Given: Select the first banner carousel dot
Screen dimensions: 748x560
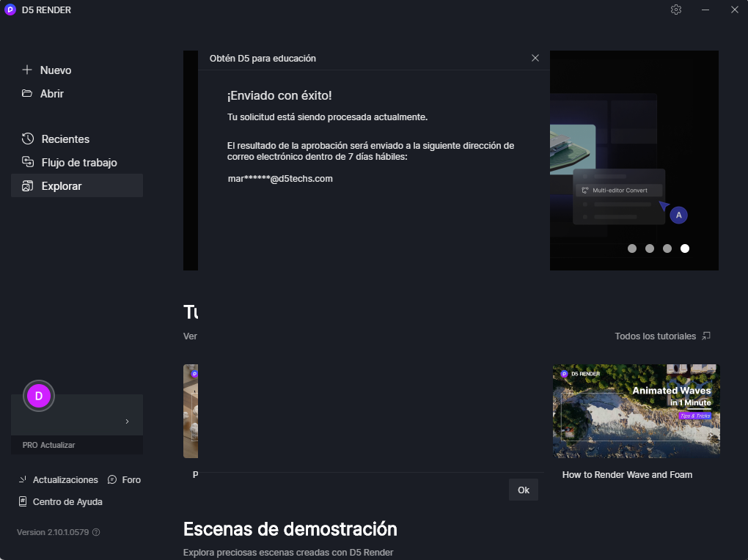Looking at the screenshot, I should tap(632, 248).
